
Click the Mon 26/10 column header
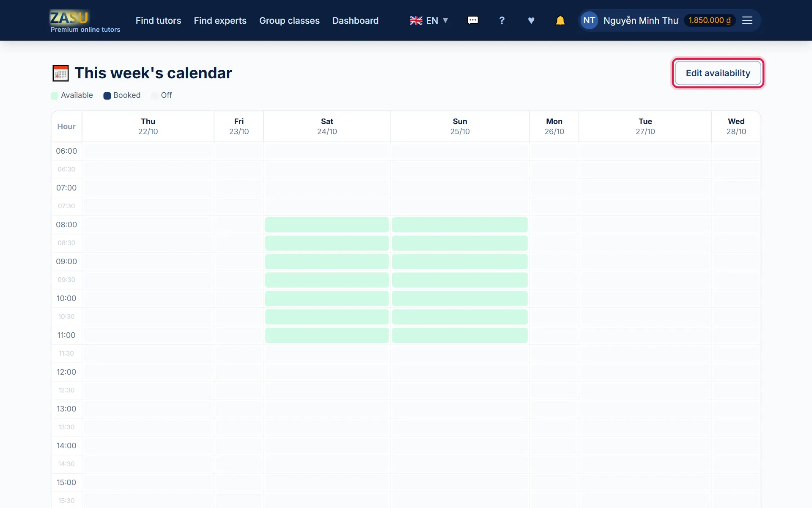(554, 126)
